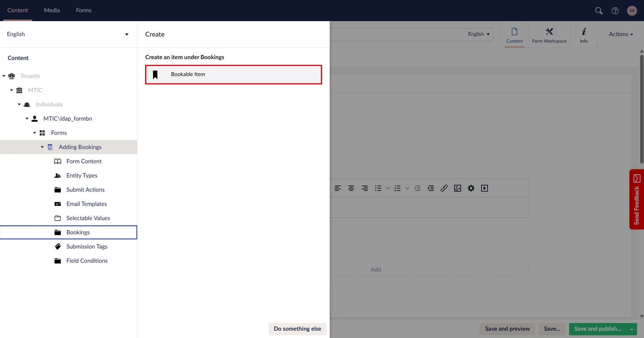Open the help question mark icon
The image size is (644, 338).
[615, 11]
